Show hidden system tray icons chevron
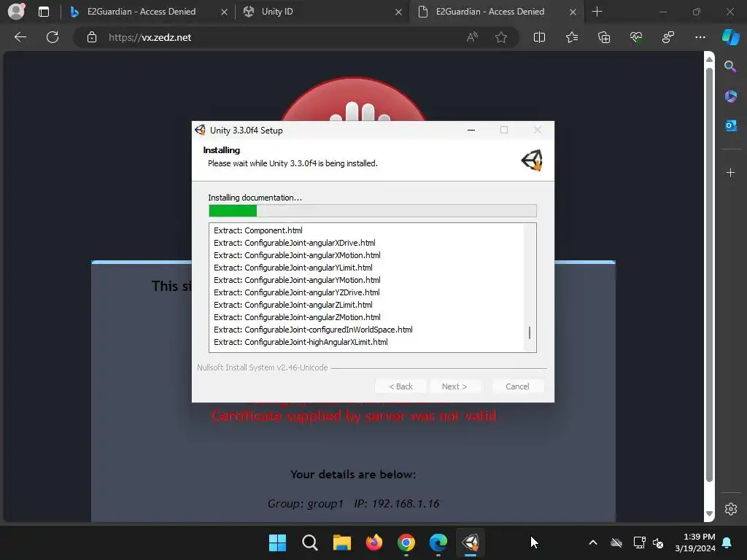 tap(592, 542)
